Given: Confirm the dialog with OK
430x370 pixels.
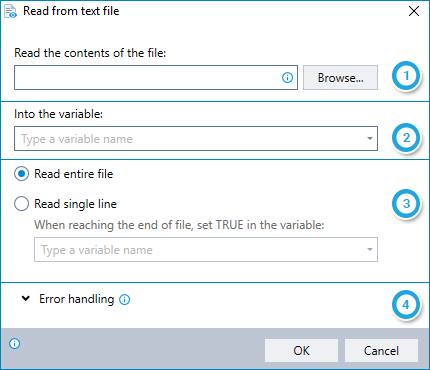Looking at the screenshot, I should (x=301, y=351).
